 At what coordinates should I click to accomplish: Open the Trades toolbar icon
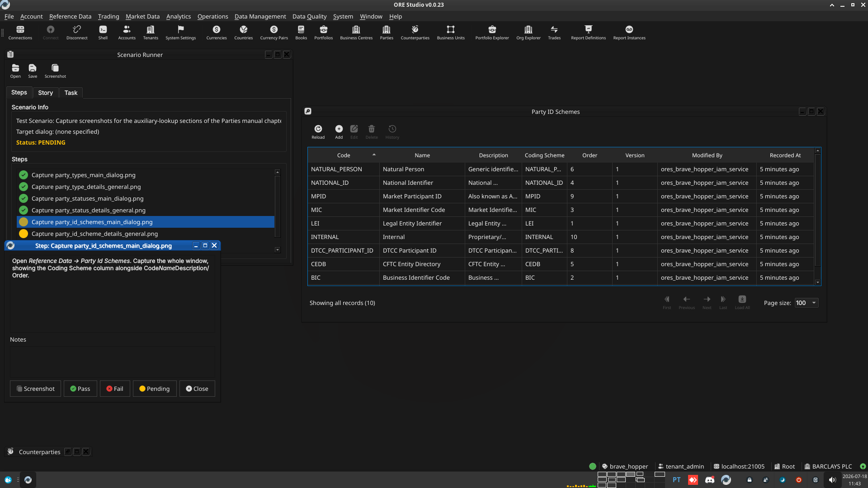[554, 33]
